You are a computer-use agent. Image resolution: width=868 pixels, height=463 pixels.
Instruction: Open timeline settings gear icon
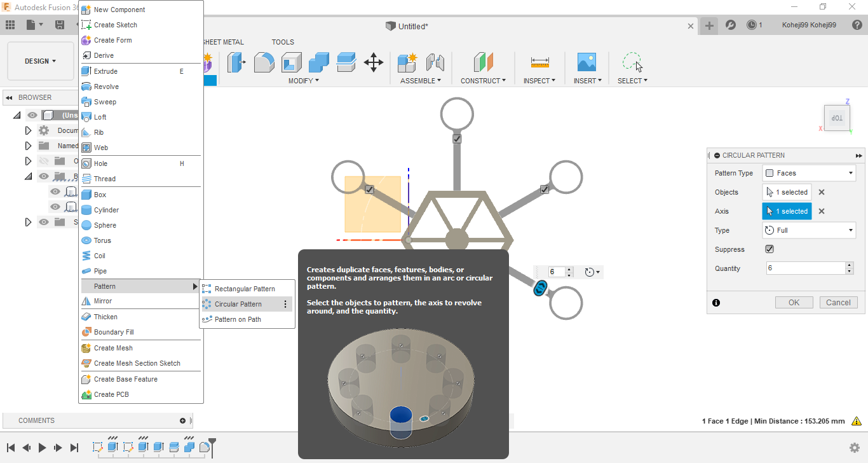tap(855, 447)
